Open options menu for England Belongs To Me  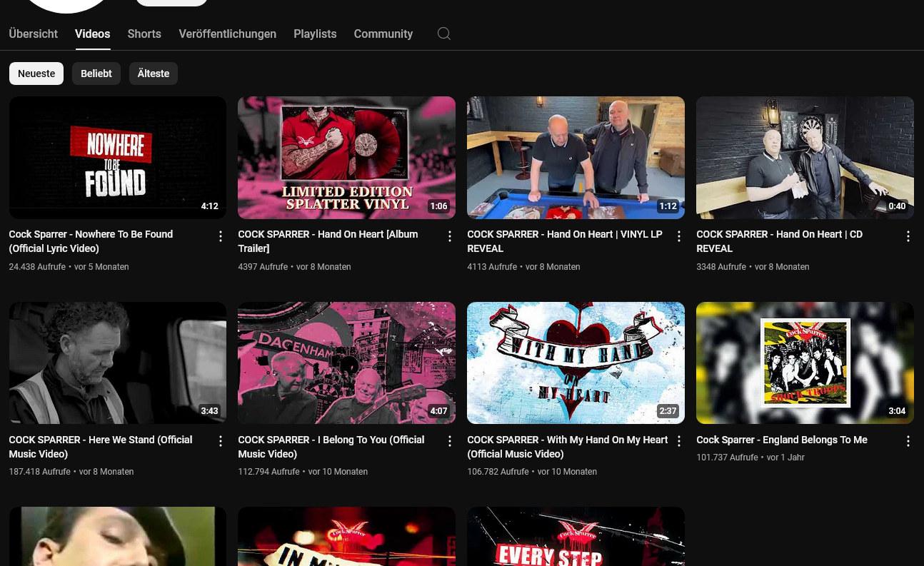click(908, 442)
